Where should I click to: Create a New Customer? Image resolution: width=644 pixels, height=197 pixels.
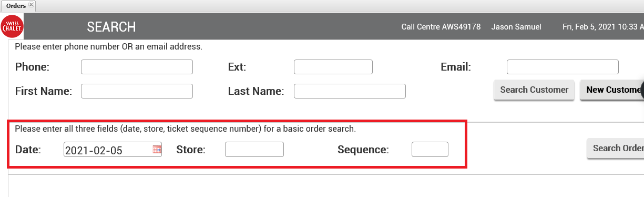(x=612, y=90)
